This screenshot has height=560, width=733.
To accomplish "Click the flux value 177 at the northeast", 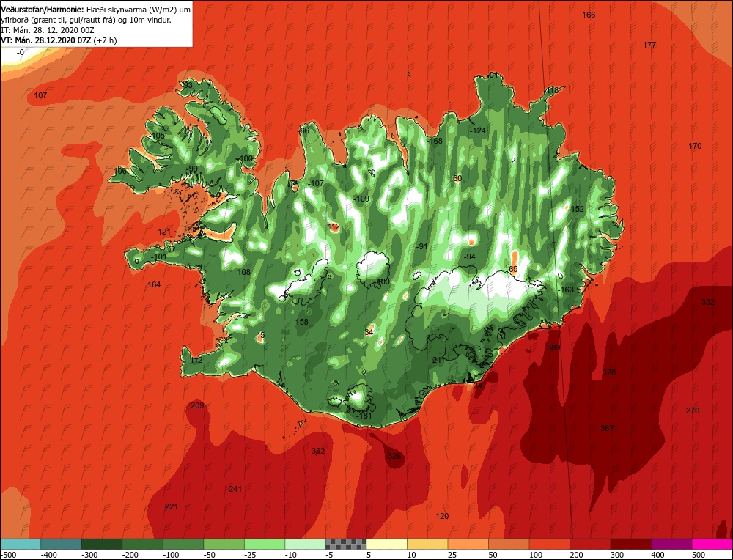I will pos(649,45).
